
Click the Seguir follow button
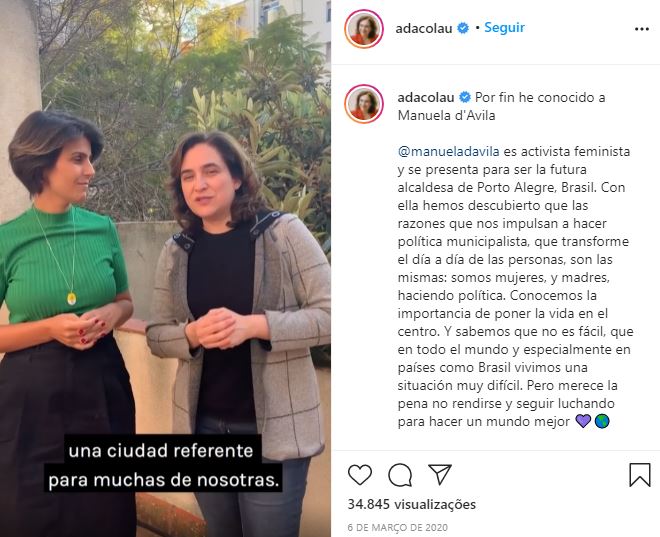point(504,28)
